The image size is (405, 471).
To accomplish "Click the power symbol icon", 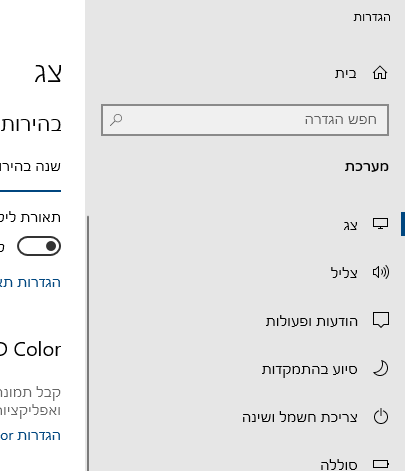I will coord(381,417).
